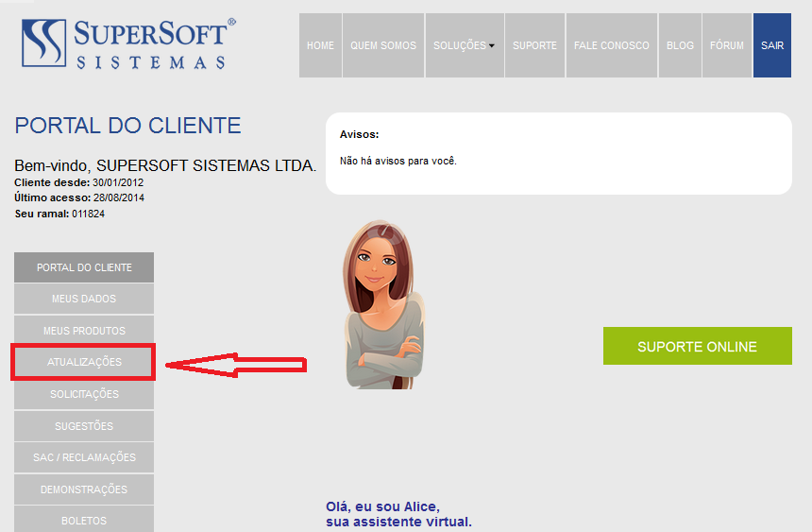Log out using the SAIR button
Image resolution: width=812 pixels, height=532 pixels.
[772, 45]
